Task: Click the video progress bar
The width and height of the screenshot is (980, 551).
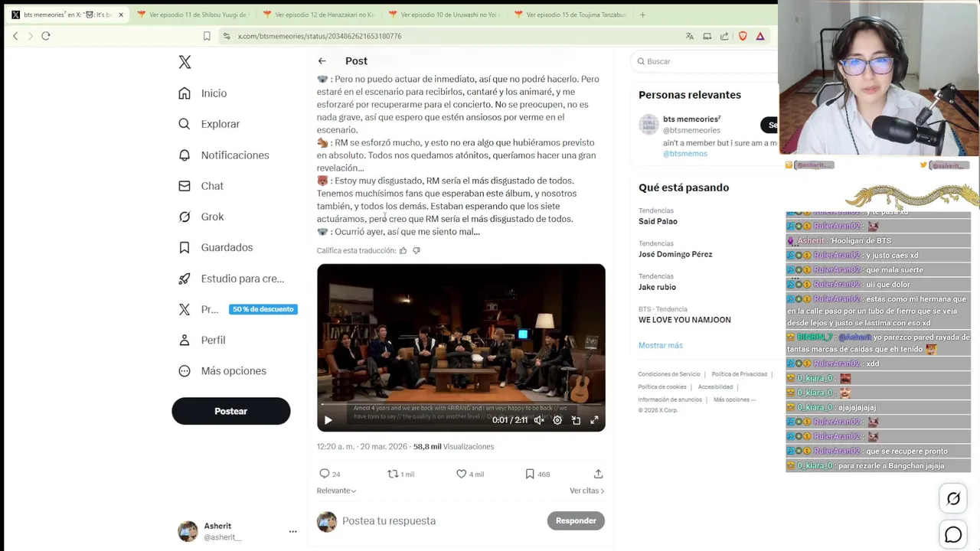Action: [461, 404]
